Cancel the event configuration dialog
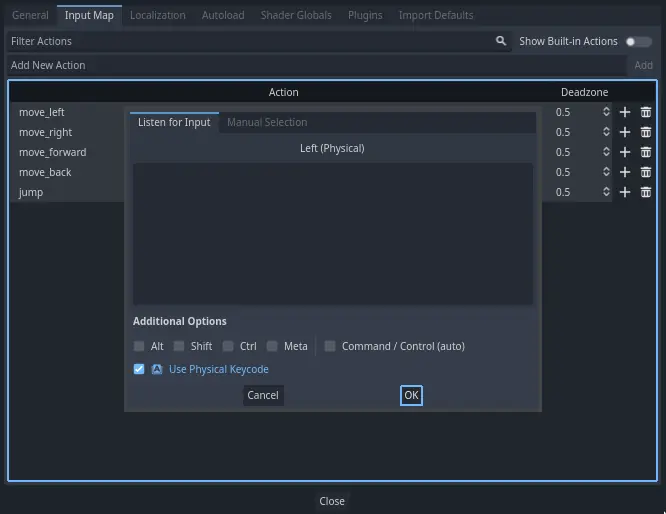The width and height of the screenshot is (666, 514). coord(263,395)
